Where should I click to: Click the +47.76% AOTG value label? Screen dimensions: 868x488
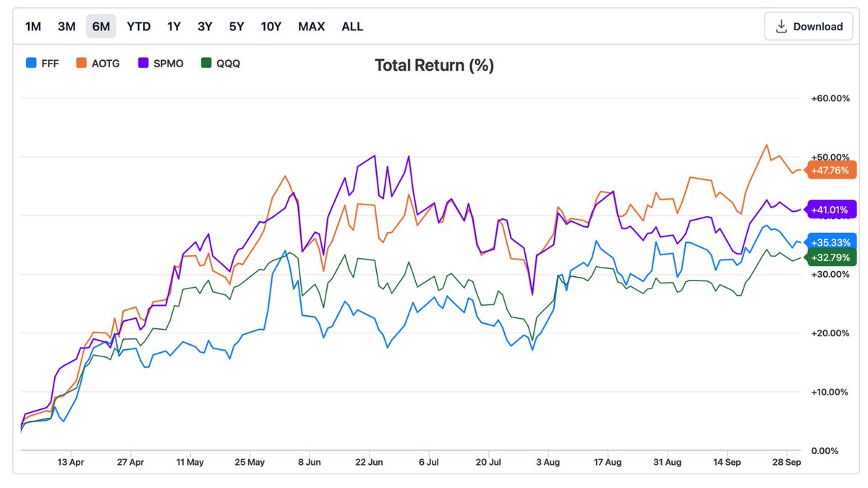(x=832, y=171)
